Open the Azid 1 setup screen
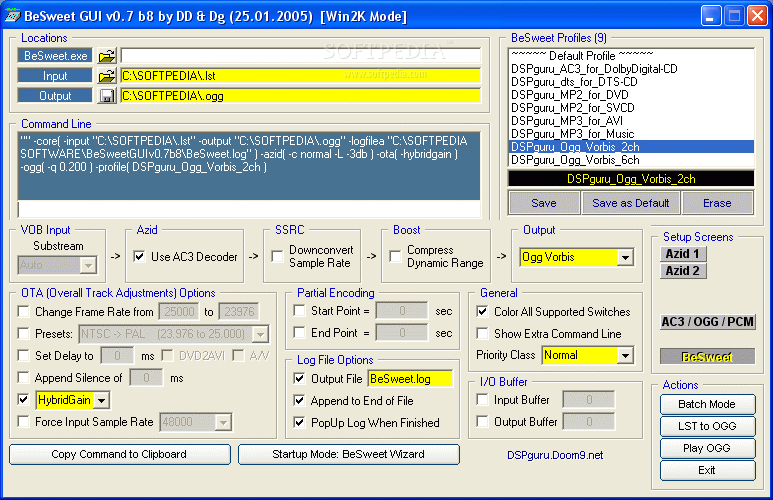Screen dimensions: 773x500 (x=683, y=254)
